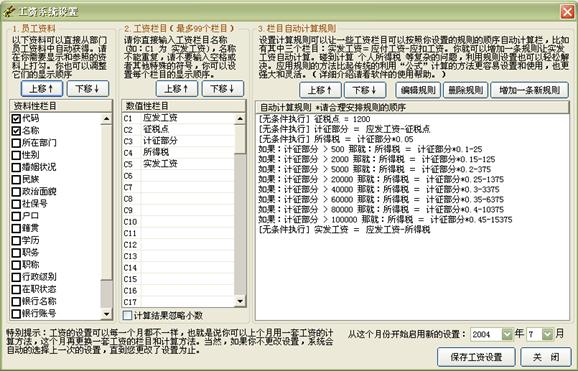Select rule 征税点 = 1200

click(x=314, y=119)
